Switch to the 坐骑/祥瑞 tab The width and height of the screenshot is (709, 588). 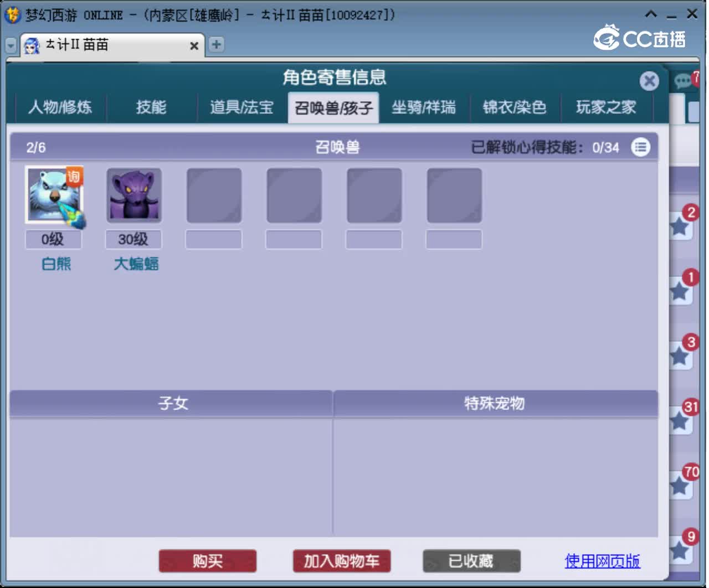pos(424,107)
